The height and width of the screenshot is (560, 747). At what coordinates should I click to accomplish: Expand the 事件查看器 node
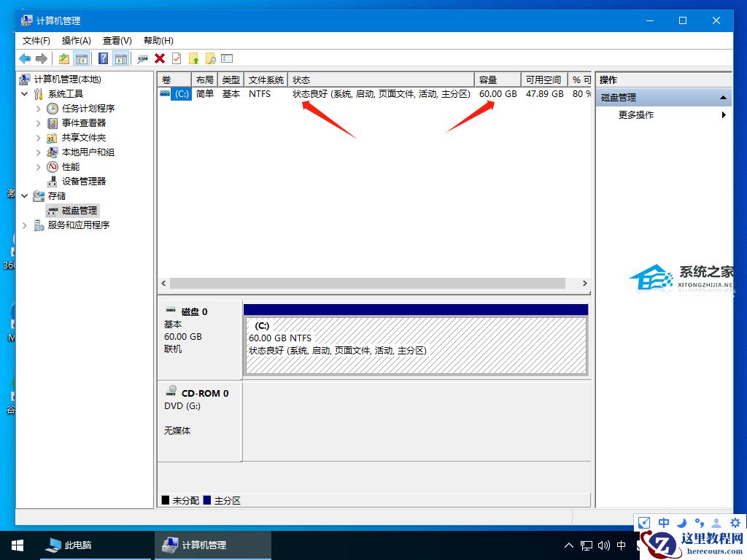pos(38,123)
